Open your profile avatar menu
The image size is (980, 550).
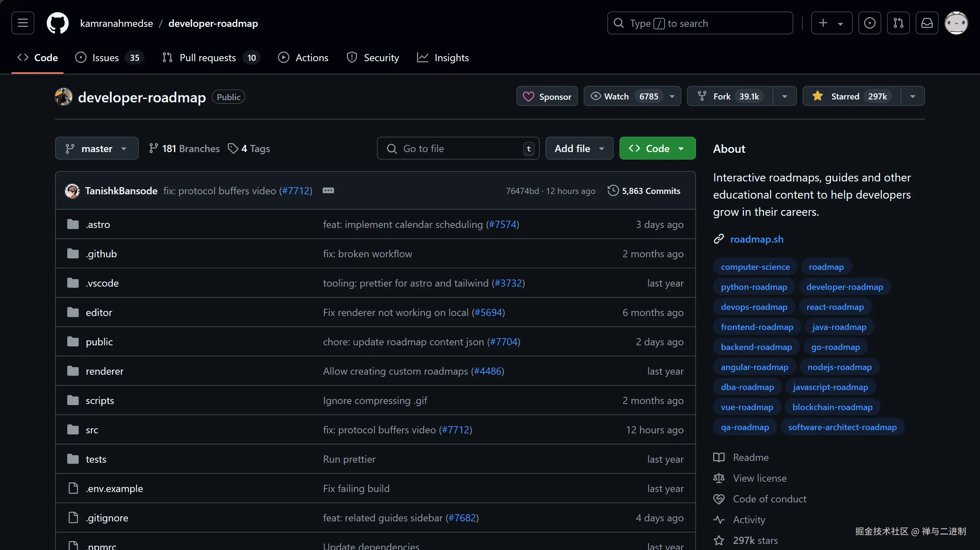(956, 23)
